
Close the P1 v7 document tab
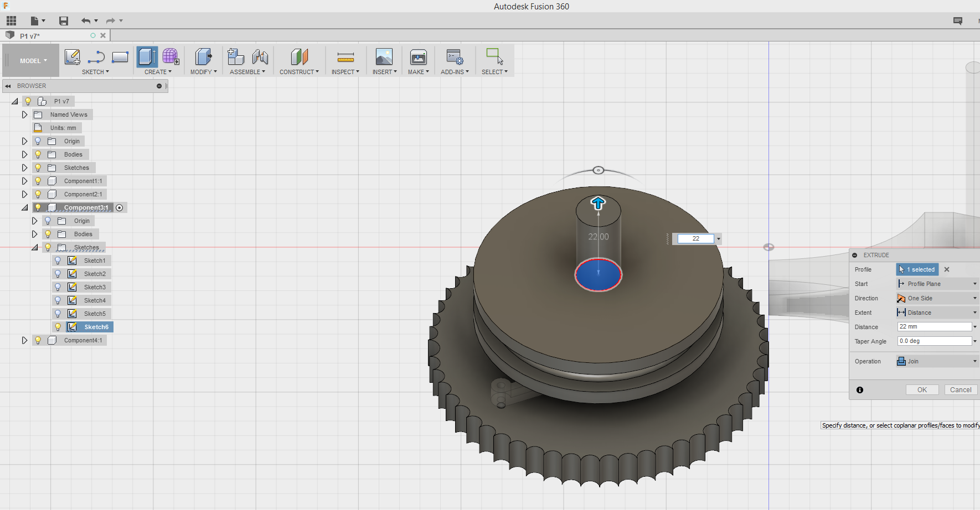tap(103, 35)
